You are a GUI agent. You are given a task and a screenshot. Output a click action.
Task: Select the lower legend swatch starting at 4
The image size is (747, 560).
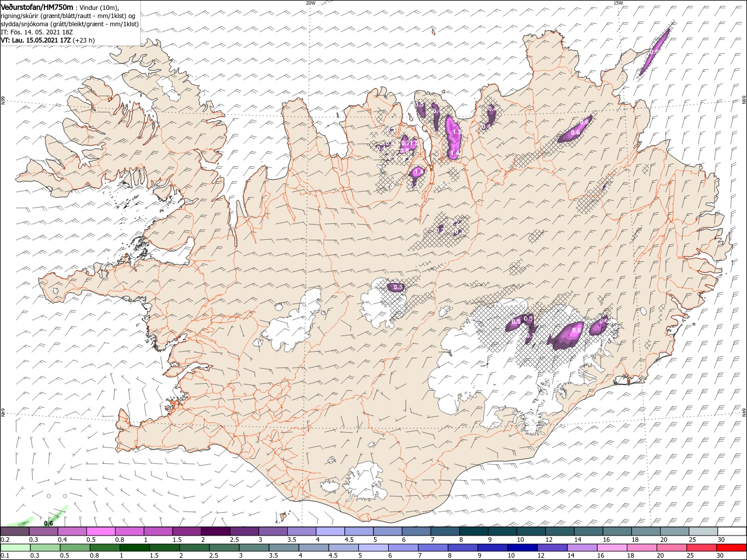(313, 548)
